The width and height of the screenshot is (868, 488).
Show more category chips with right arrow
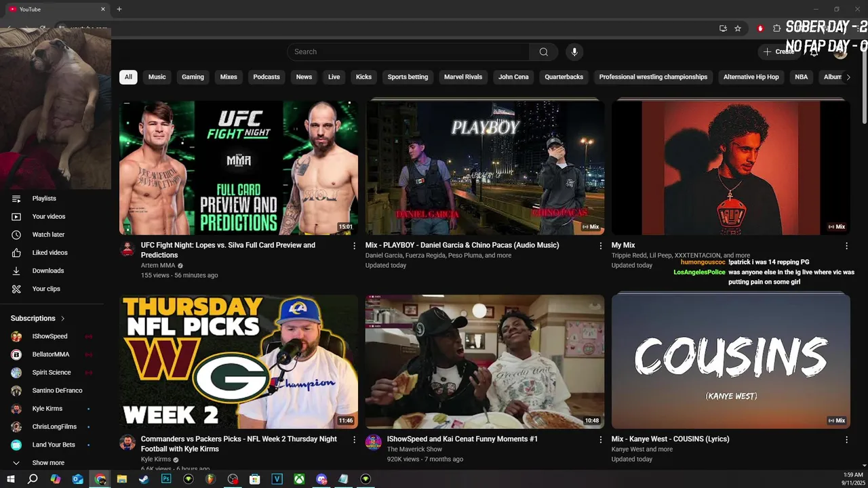848,77
